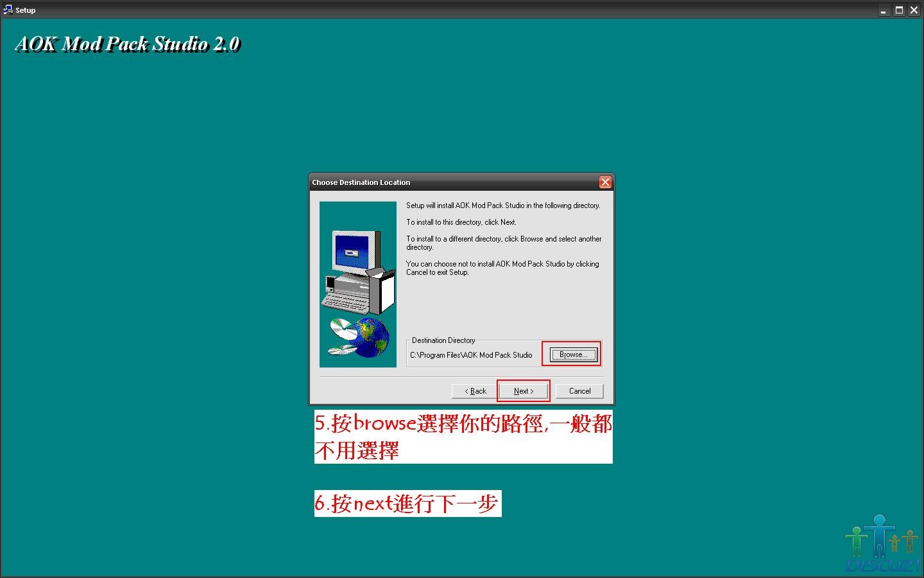Click the "Setup will install" instruction text
The height and width of the screenshot is (578, 924).
click(x=503, y=206)
